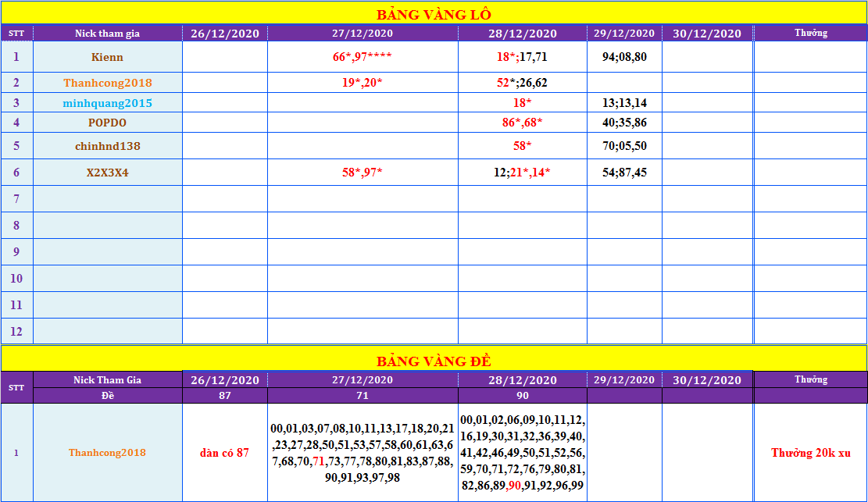This screenshot has width=868, height=502.
Task: Click the Đề result '87' subheader
Action: tap(225, 395)
